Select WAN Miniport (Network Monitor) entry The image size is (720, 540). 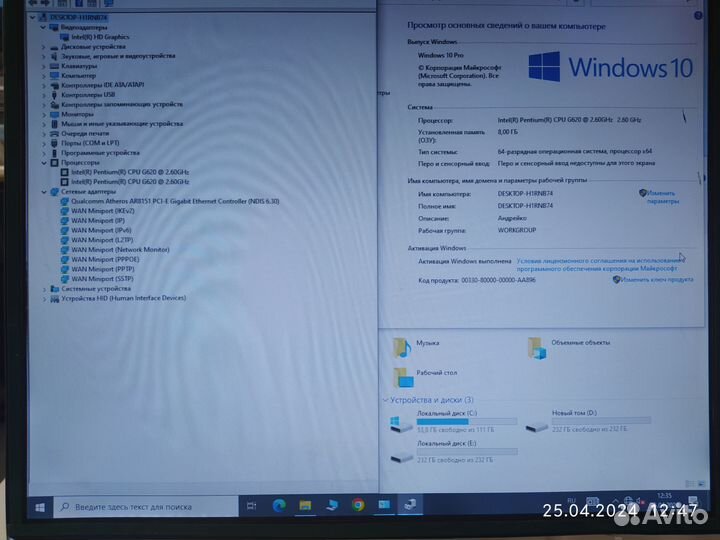pos(120,250)
